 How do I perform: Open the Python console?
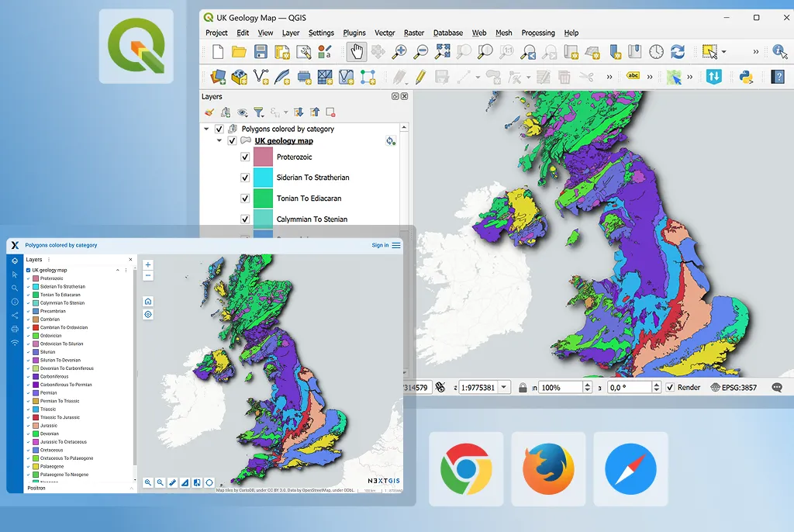pyautogui.click(x=746, y=77)
